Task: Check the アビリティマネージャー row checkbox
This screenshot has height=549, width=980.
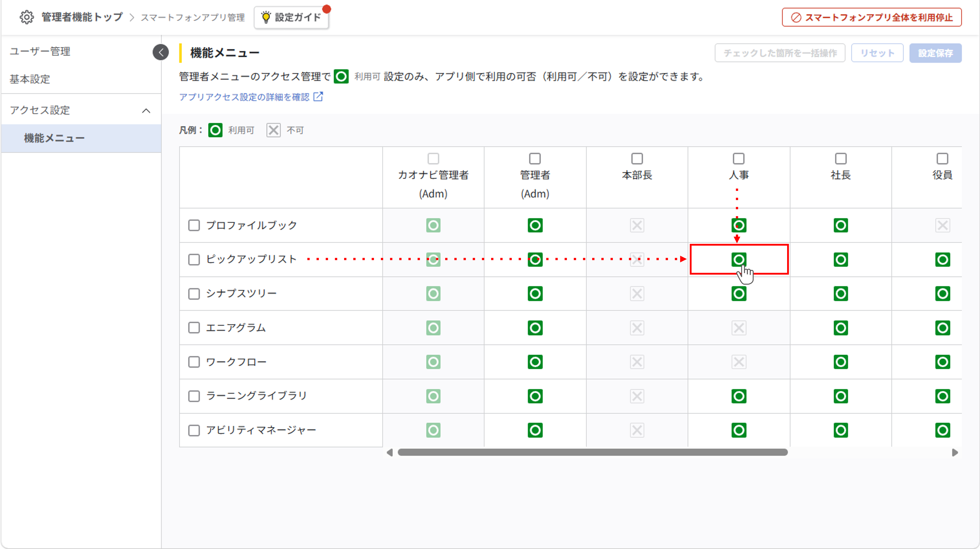Action: point(194,430)
